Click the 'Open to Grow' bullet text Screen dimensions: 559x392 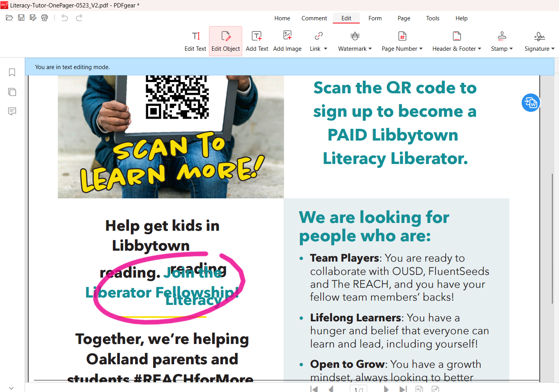pyautogui.click(x=348, y=364)
